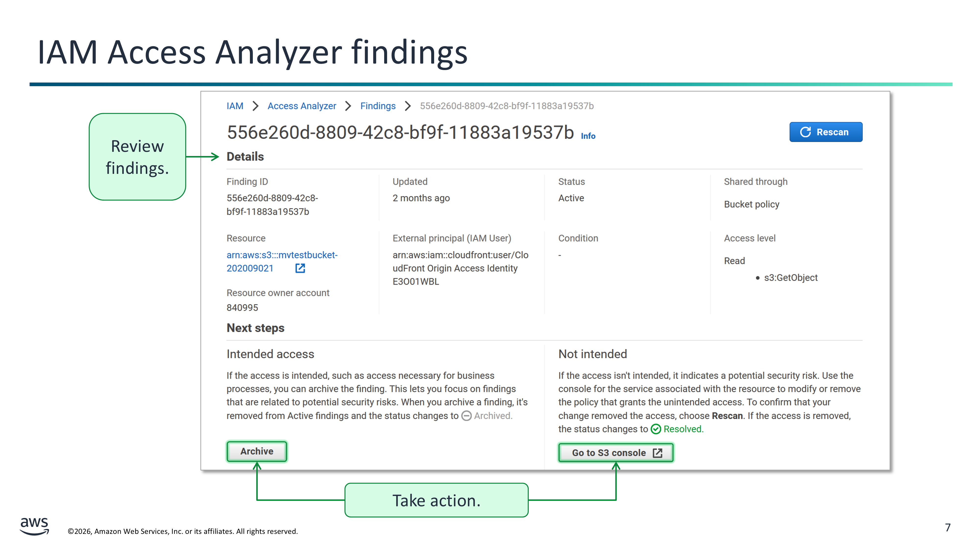Open the mvtestbucket resource ARN link
Screen dimensions: 980x551
[x=282, y=255]
